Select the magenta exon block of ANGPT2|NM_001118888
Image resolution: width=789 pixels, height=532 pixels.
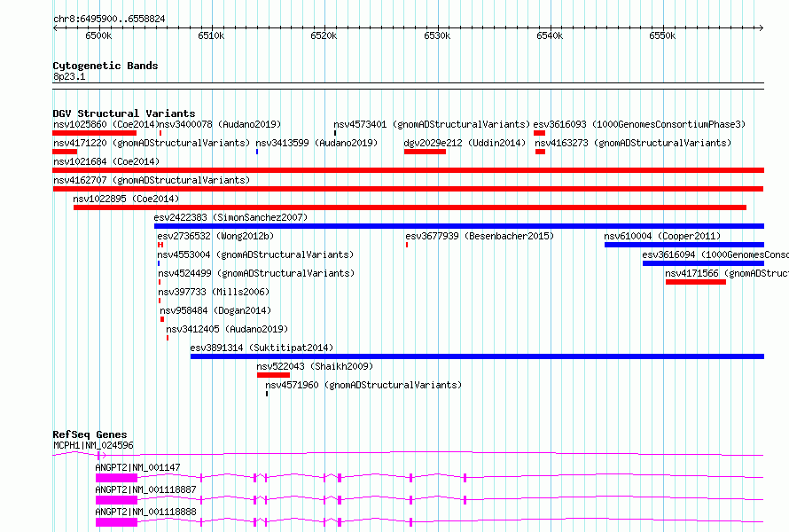click(116, 522)
